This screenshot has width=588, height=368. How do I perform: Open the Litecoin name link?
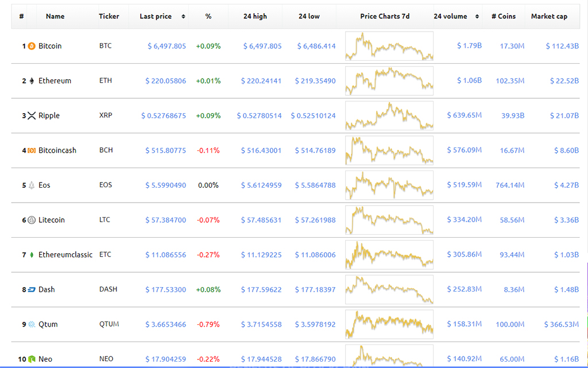51,220
